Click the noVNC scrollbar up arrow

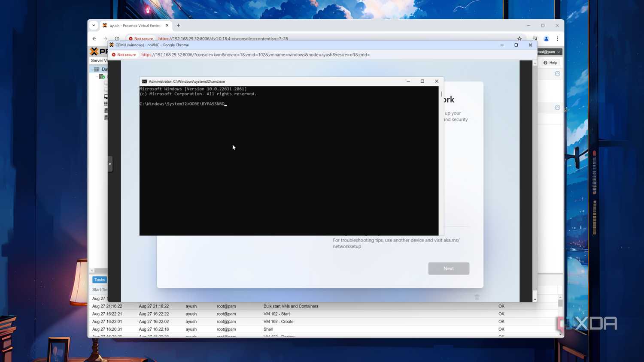pyautogui.click(x=535, y=63)
